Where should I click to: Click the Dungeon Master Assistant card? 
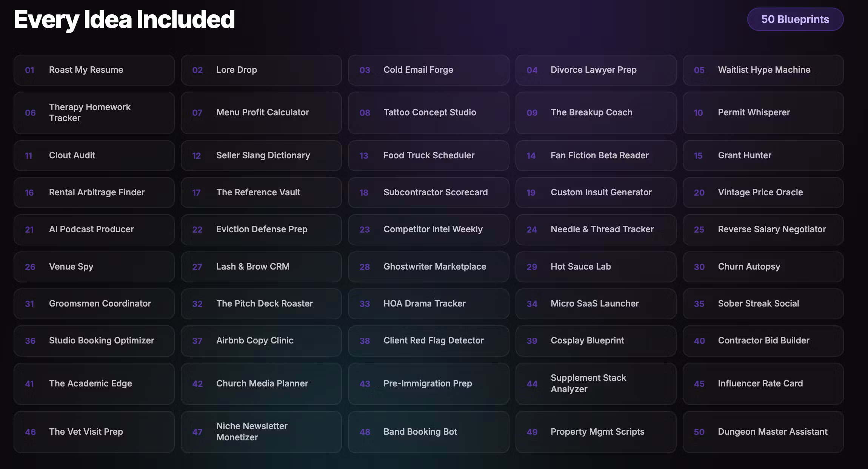(763, 432)
